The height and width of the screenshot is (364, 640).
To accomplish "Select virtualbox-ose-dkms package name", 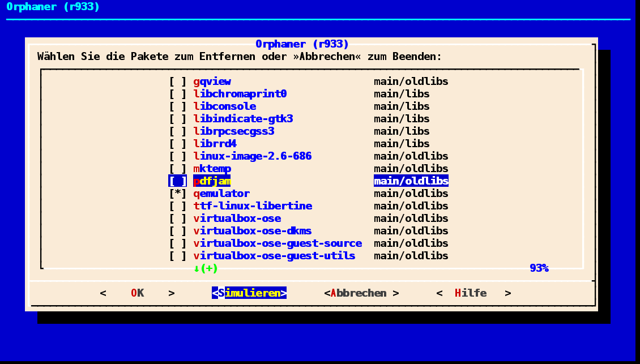I will 252,231.
